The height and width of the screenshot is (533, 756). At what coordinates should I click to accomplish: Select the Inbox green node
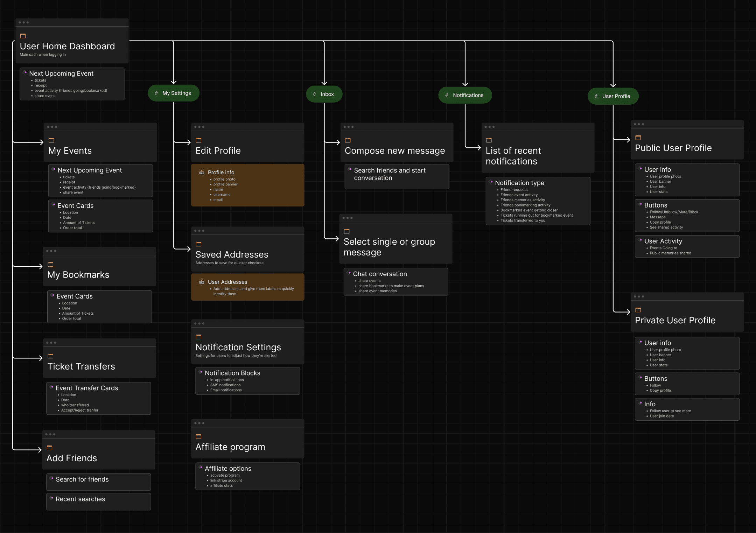click(x=324, y=94)
